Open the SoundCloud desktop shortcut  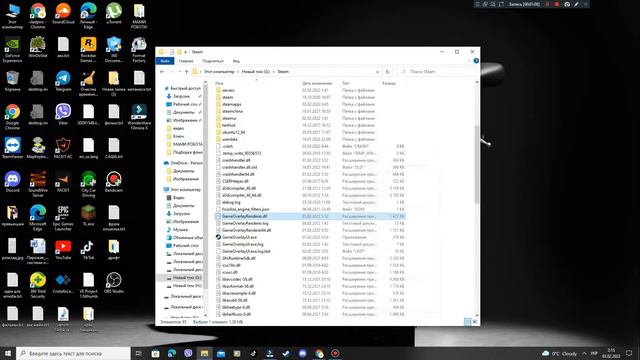click(63, 14)
